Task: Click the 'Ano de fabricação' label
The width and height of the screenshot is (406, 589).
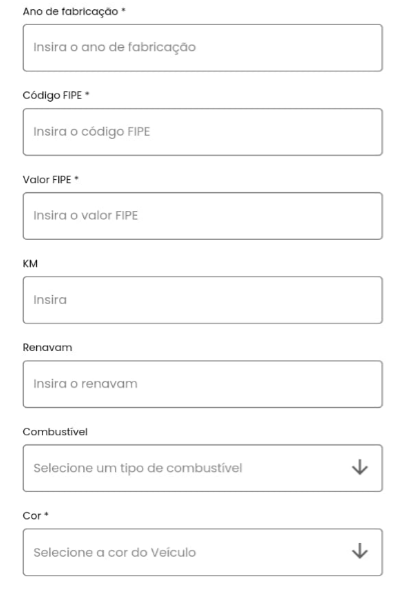Action: click(x=70, y=12)
